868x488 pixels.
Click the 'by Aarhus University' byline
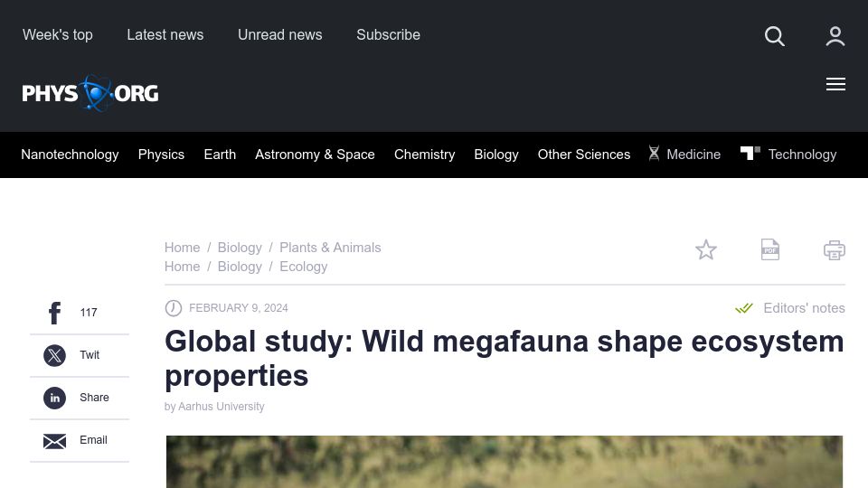tap(214, 407)
